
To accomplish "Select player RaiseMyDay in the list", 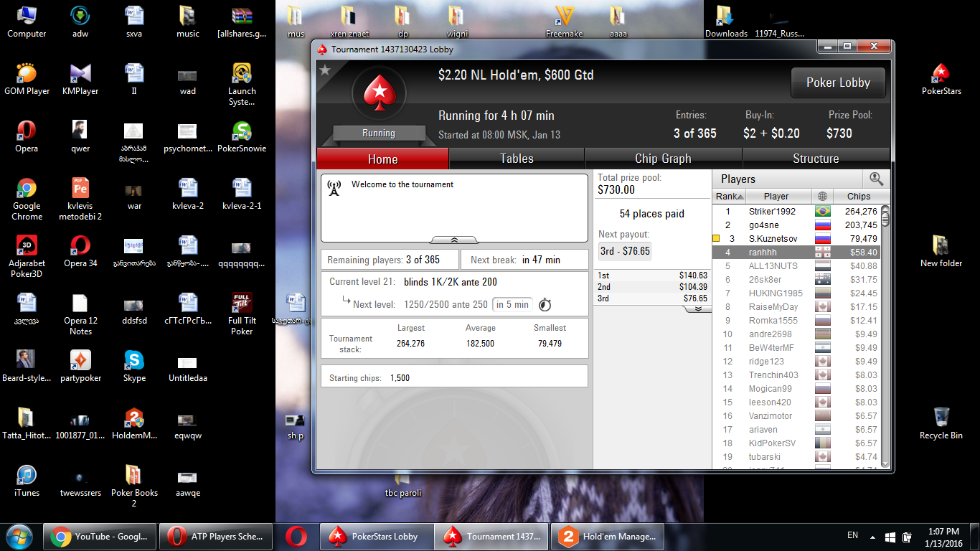I will point(796,307).
